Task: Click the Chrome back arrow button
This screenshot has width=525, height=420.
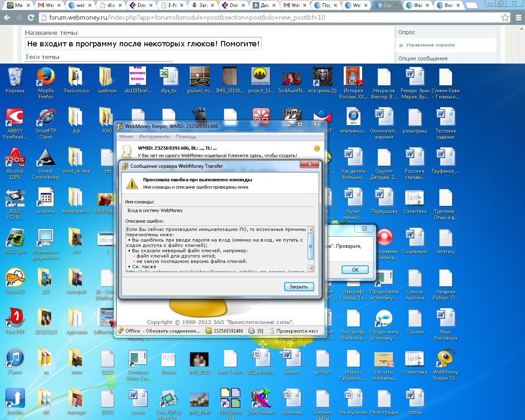Action: pyautogui.click(x=7, y=18)
